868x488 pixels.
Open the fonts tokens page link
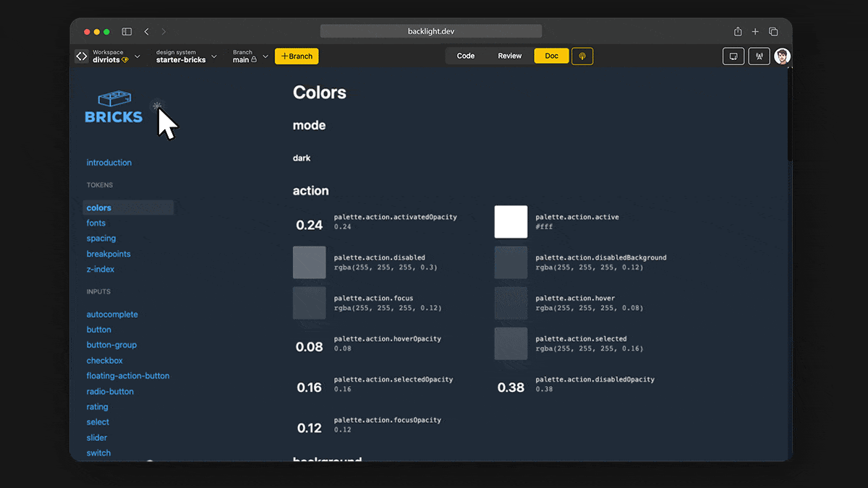click(x=96, y=223)
